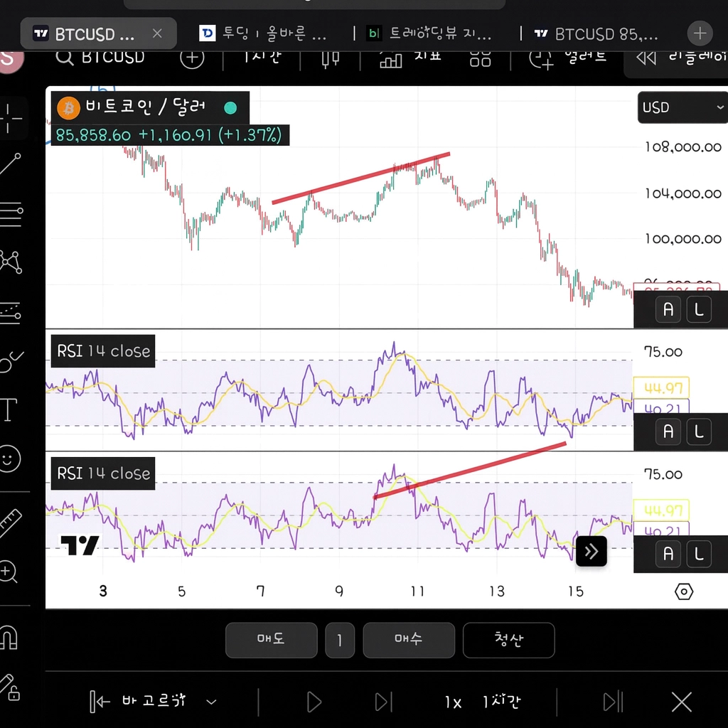Toggle log scale L on second RSI pane

pyautogui.click(x=698, y=553)
